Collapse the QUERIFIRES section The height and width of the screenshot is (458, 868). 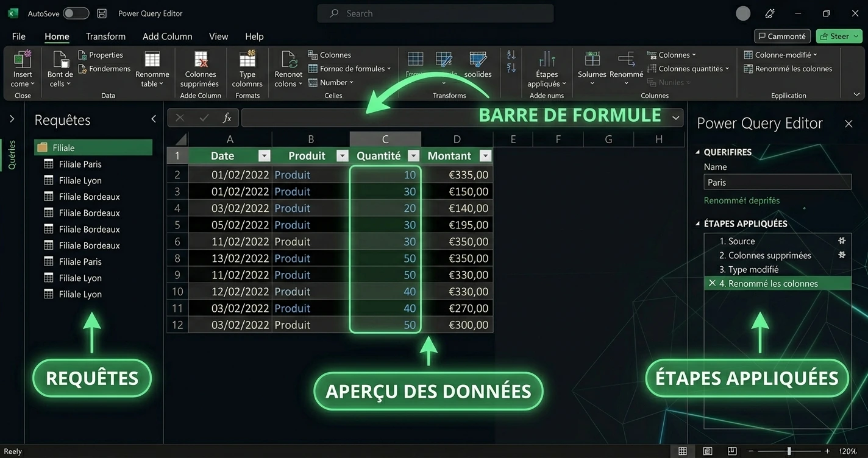pos(698,152)
